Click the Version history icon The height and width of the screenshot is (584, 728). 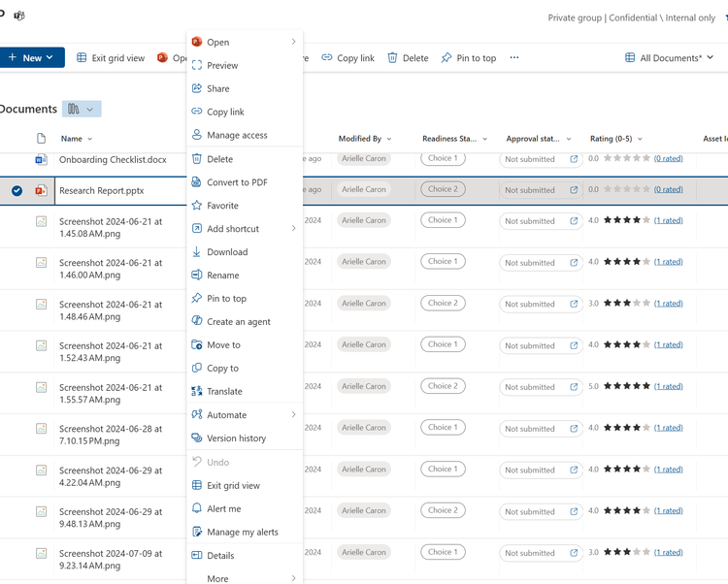(x=197, y=438)
